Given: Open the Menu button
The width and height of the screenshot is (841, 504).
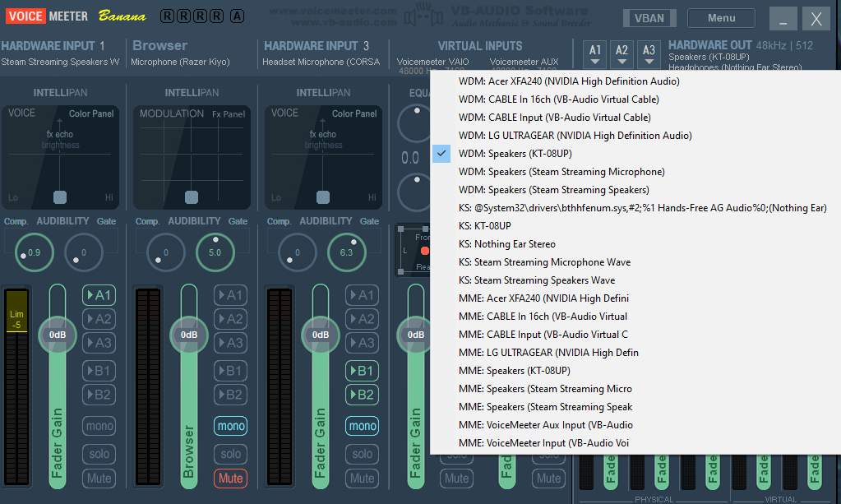Looking at the screenshot, I should [721, 18].
